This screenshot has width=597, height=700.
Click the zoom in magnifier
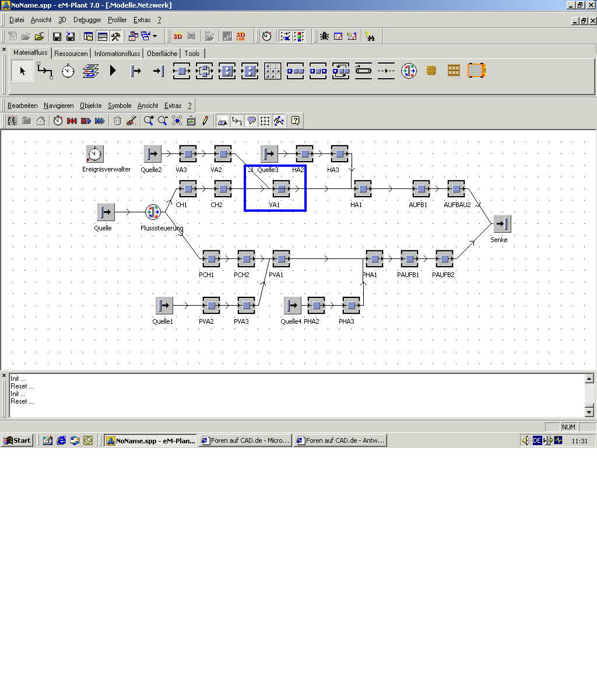click(x=149, y=121)
